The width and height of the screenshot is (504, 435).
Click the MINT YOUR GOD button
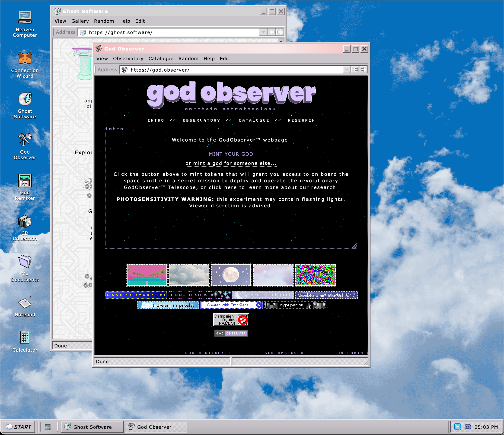tap(231, 154)
